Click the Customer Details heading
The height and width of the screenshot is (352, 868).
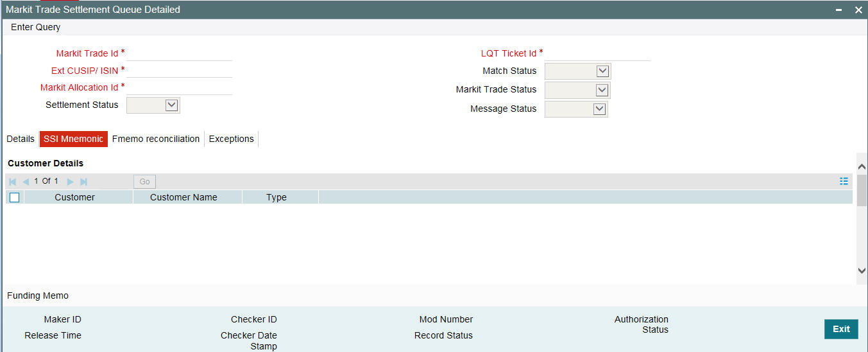tap(46, 163)
